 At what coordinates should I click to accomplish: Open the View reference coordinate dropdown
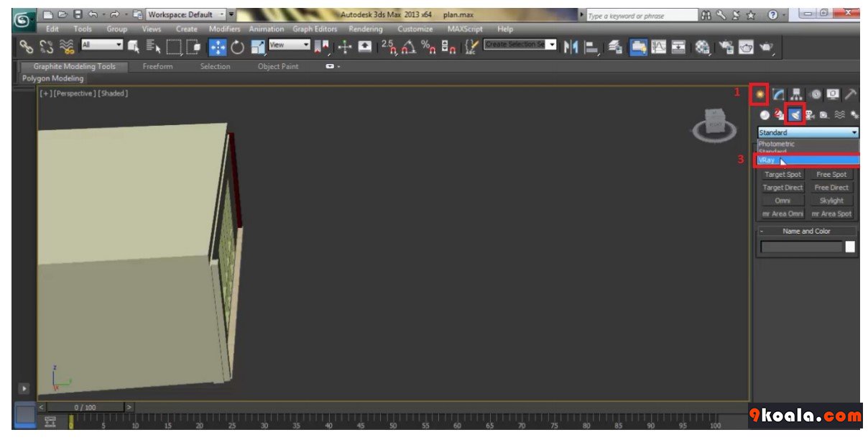290,45
